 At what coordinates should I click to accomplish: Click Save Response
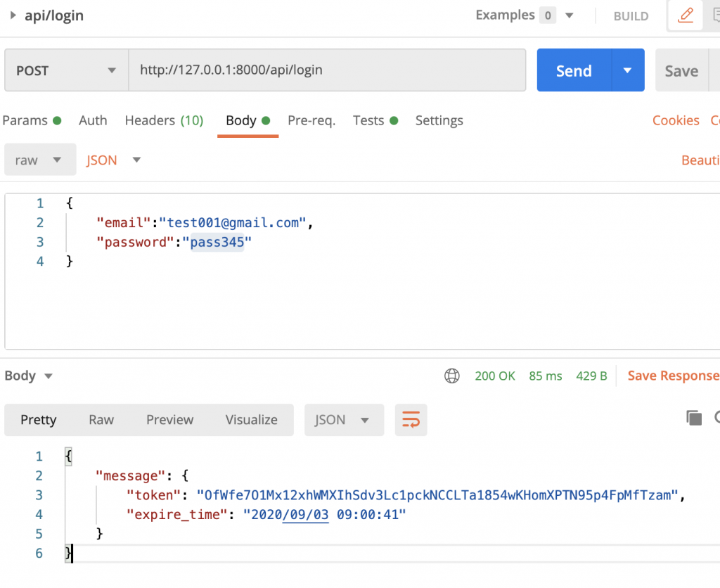pos(672,376)
